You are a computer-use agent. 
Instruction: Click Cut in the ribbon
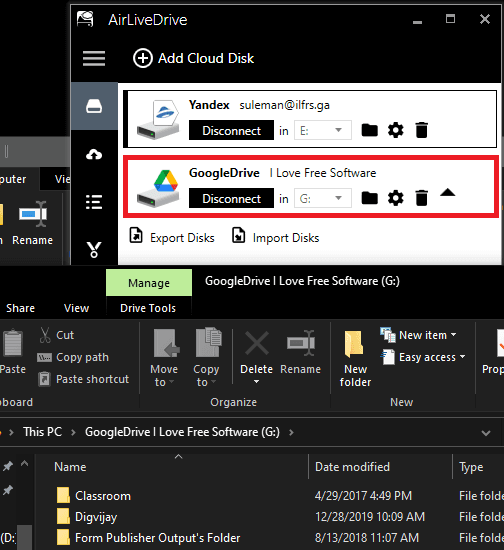coord(56,335)
